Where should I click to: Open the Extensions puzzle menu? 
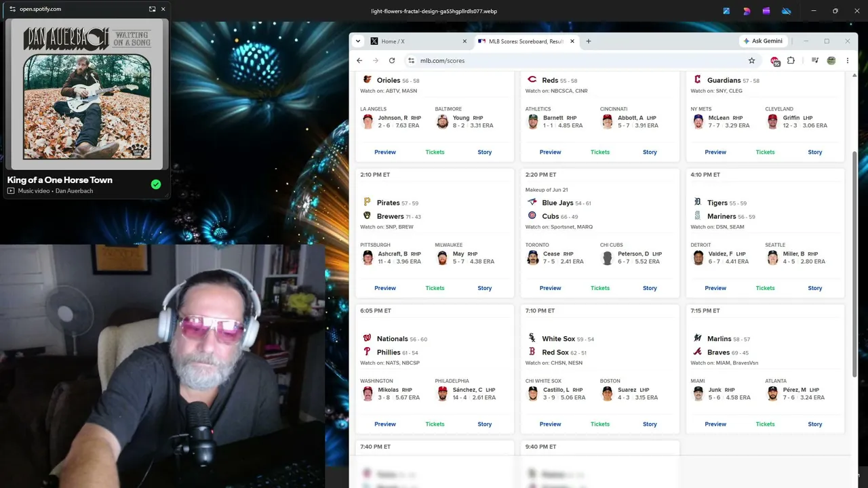pos(791,60)
